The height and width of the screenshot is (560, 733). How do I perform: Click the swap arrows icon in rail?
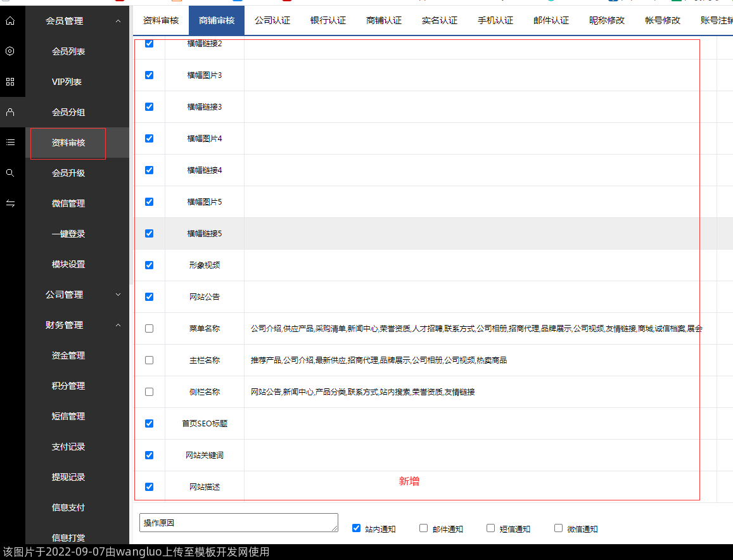(x=10, y=203)
